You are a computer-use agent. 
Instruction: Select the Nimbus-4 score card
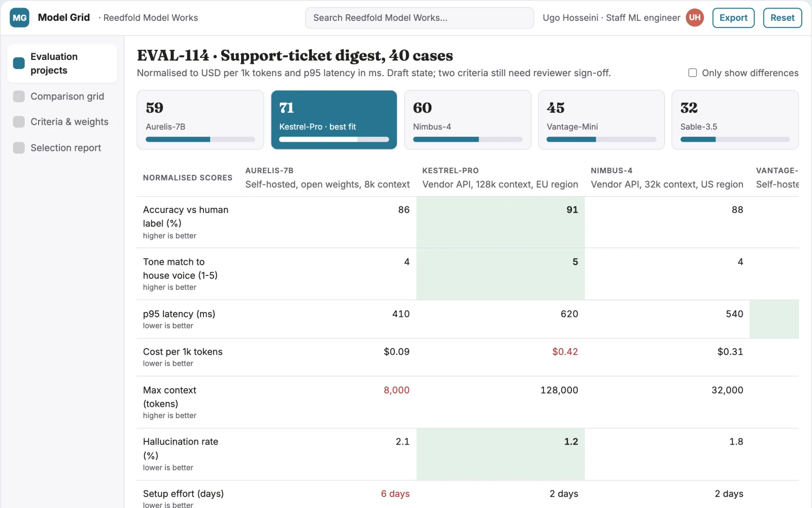click(x=467, y=120)
